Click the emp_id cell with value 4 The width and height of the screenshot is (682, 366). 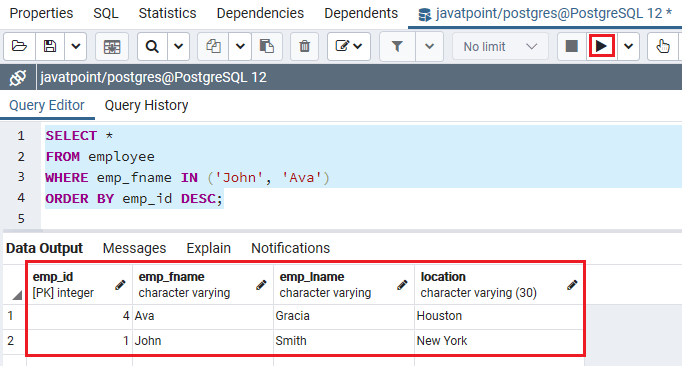point(79,316)
